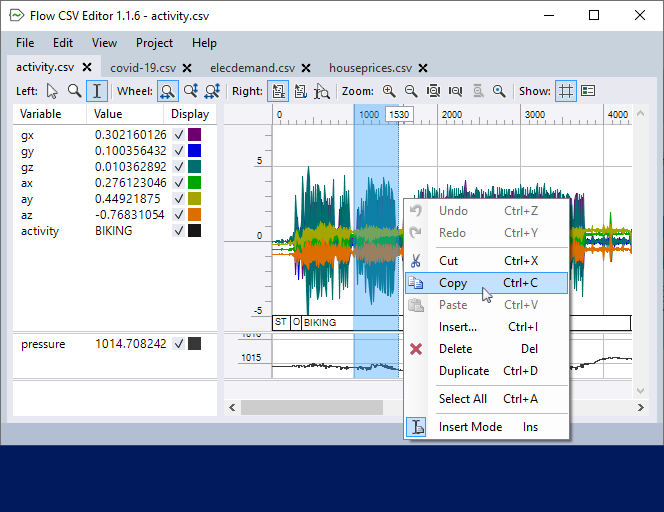The width and height of the screenshot is (664, 512).
Task: Uncheck display checkbox for gz
Action: coord(179,167)
